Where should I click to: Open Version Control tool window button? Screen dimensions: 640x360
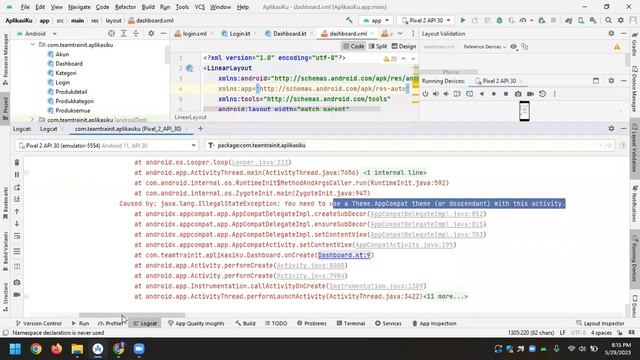click(x=38, y=323)
